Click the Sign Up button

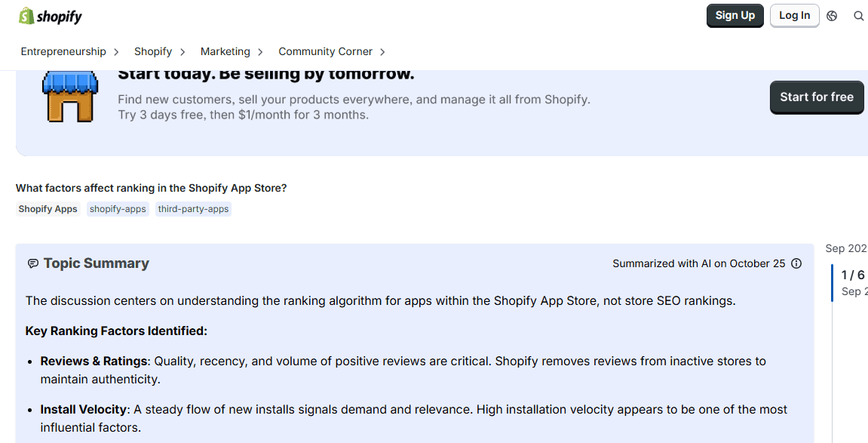735,15
